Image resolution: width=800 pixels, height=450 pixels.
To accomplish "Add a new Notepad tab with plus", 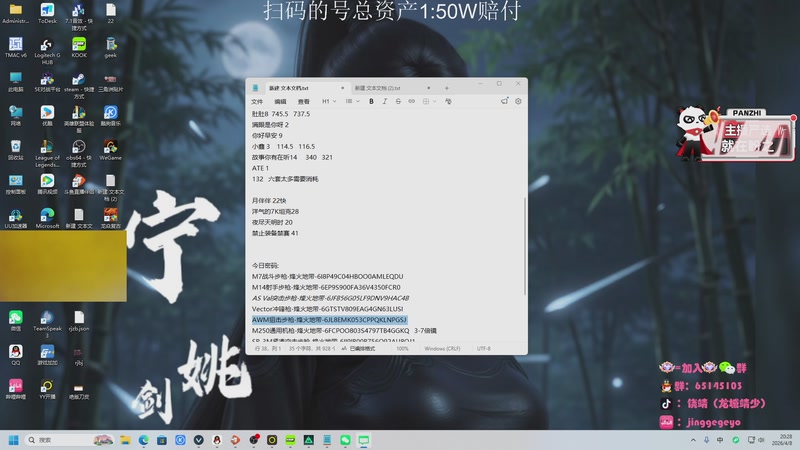I will click(446, 88).
